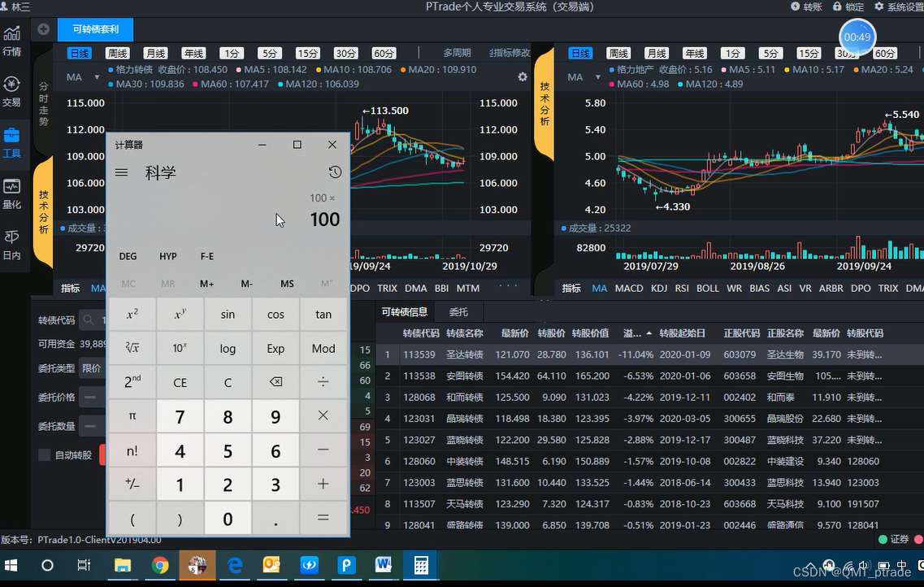The width and height of the screenshot is (924, 587).
Task: Open Word from the taskbar
Action: [x=383, y=566]
